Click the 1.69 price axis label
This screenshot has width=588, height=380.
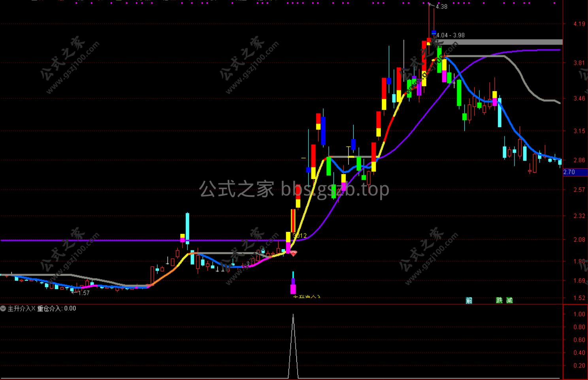[579, 281]
